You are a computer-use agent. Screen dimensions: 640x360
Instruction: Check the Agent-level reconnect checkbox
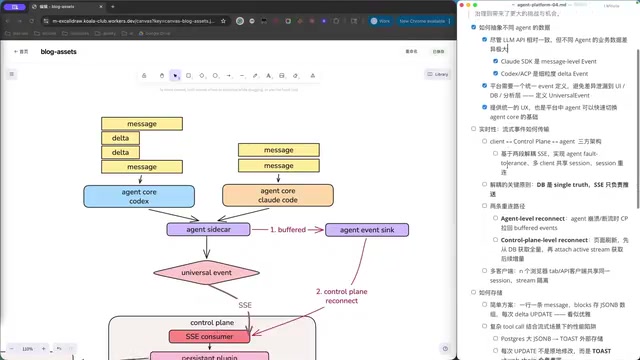click(x=496, y=218)
